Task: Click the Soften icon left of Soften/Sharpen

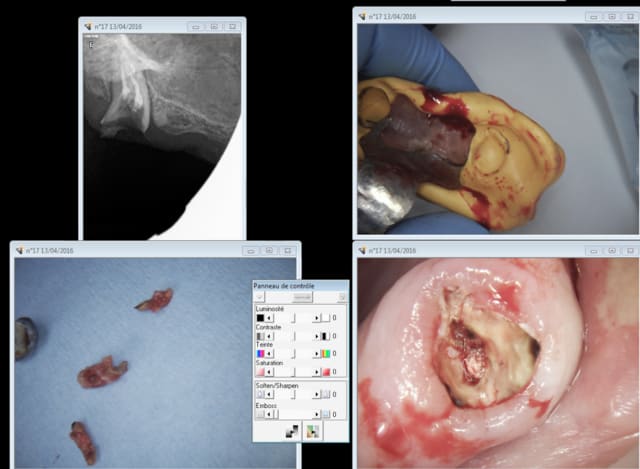Action: pyautogui.click(x=259, y=394)
